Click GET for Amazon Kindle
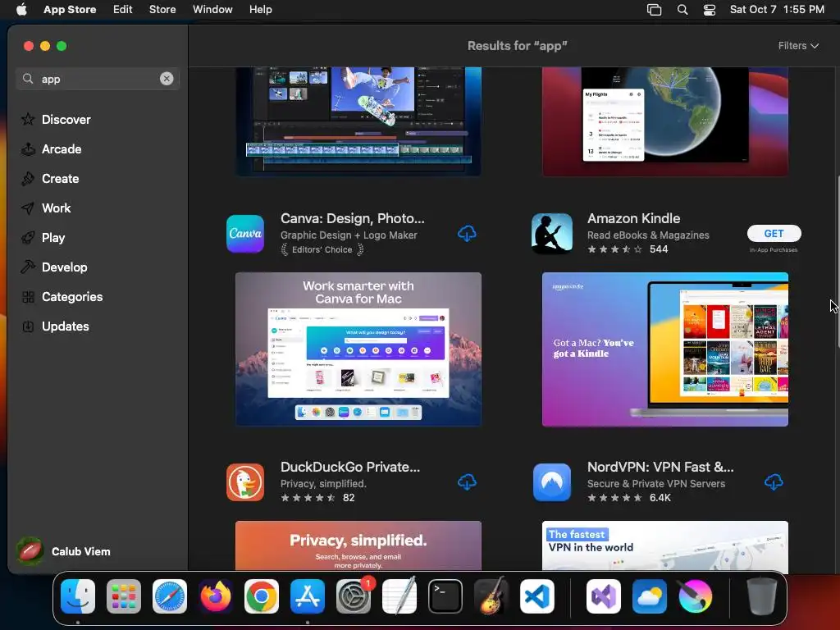The image size is (840, 630). 774,233
